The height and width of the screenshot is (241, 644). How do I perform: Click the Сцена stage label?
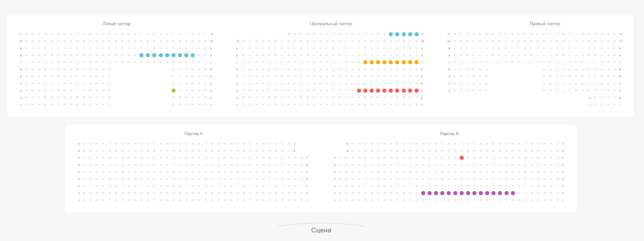(321, 230)
